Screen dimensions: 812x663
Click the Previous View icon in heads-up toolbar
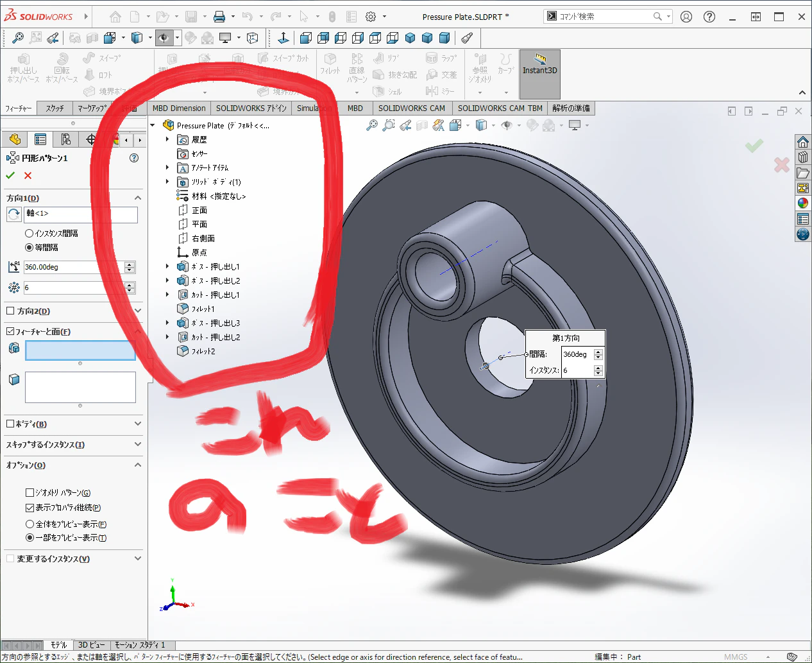point(405,126)
